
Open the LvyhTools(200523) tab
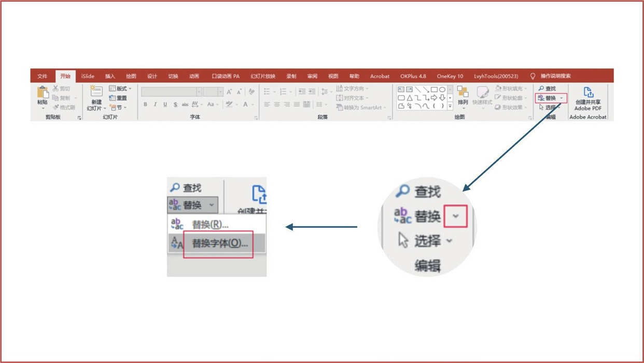coord(496,76)
